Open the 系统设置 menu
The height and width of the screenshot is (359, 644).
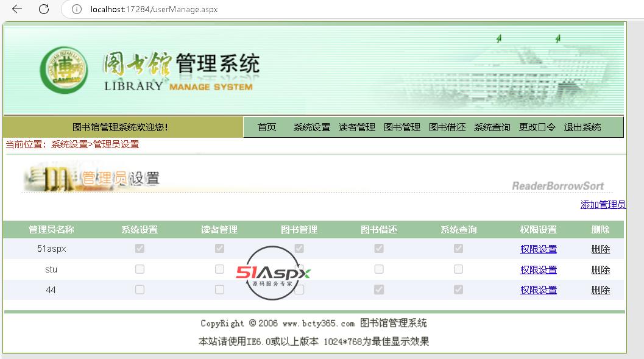(312, 127)
